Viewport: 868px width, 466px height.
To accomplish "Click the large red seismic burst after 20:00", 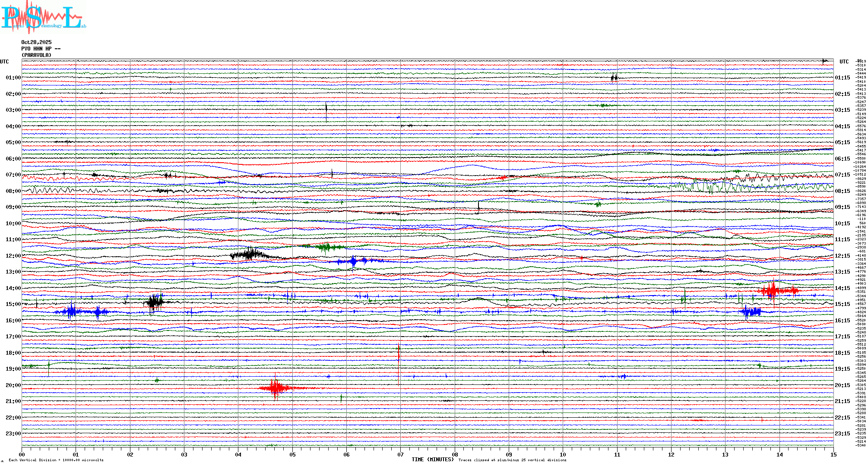I will (x=276, y=388).
